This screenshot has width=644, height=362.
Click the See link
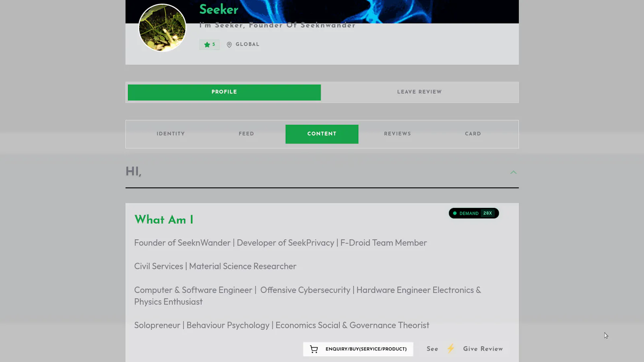tap(432, 349)
